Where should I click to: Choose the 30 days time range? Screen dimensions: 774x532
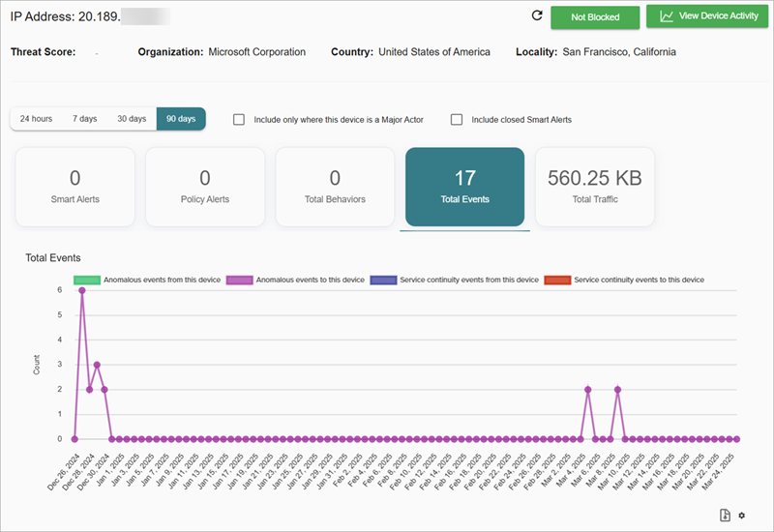click(132, 119)
